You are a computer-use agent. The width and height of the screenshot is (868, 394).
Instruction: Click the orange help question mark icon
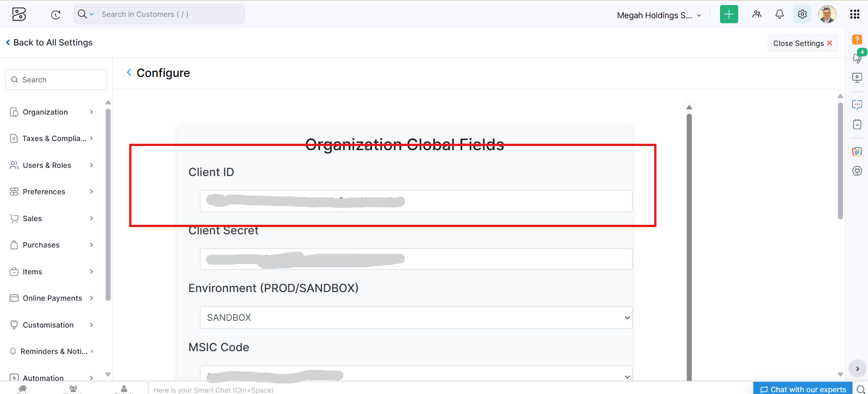[857, 40]
